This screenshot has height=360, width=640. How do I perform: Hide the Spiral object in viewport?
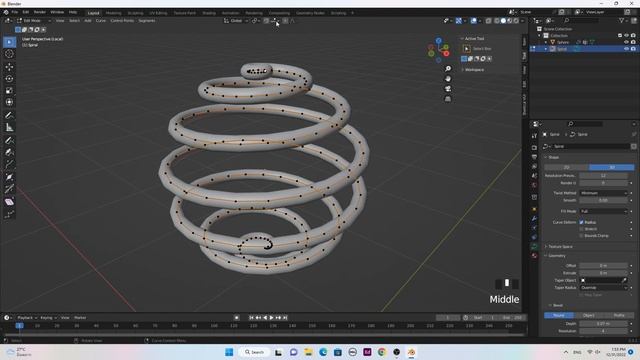tap(627, 49)
